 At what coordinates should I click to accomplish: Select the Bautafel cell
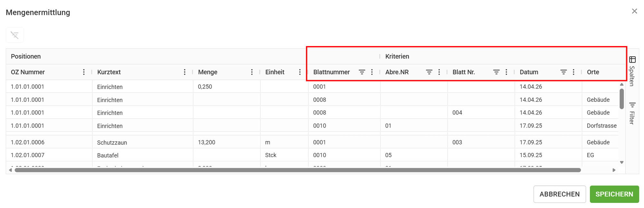143,155
